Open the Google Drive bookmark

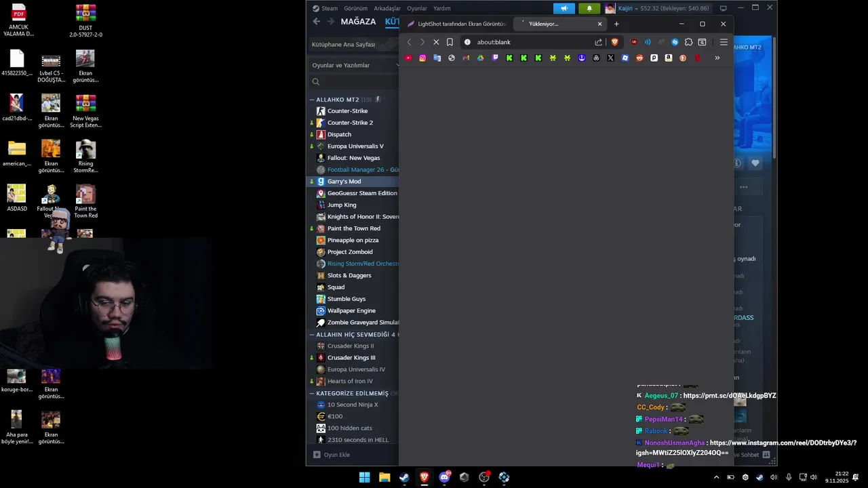pyautogui.click(x=480, y=58)
